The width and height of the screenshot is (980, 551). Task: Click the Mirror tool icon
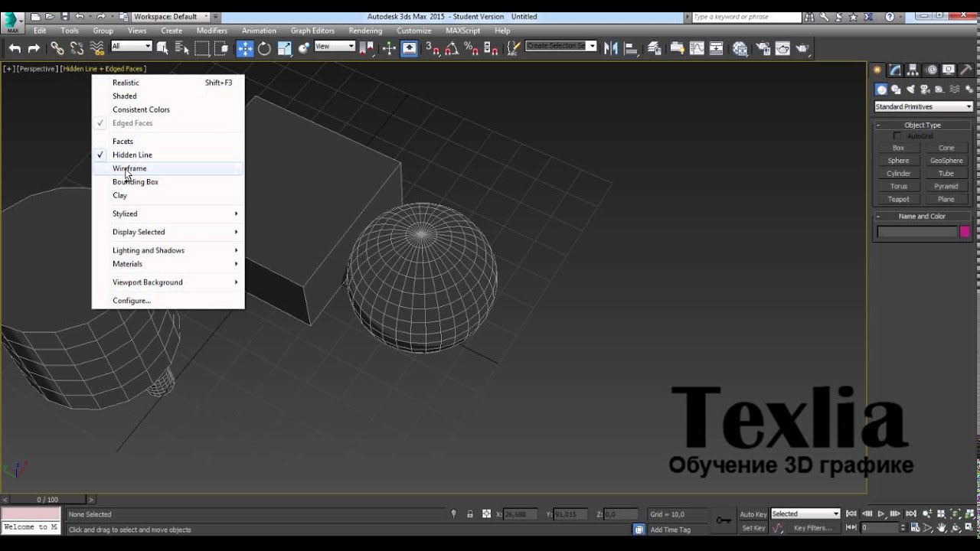tap(610, 48)
